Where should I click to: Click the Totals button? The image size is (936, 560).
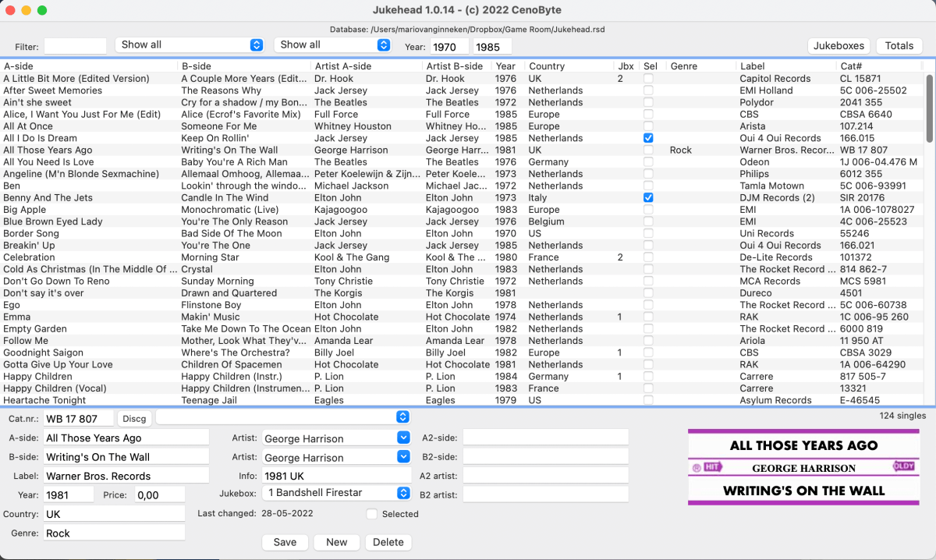point(899,45)
